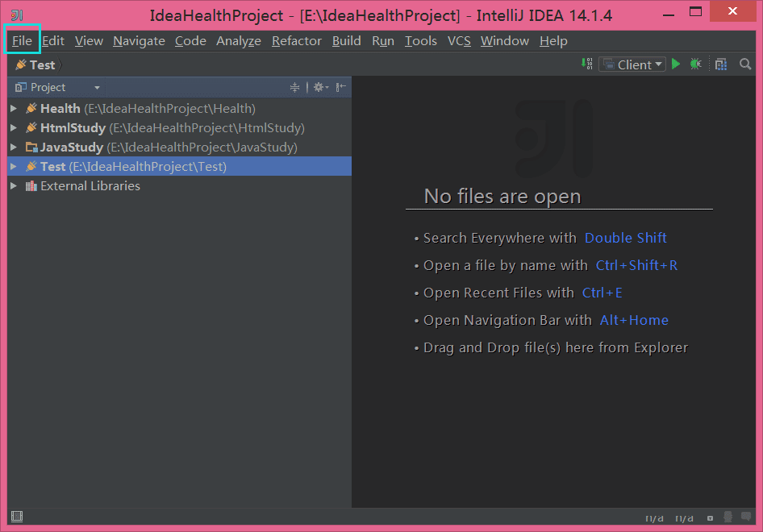
Task: Open the Analyze menu
Action: (238, 40)
